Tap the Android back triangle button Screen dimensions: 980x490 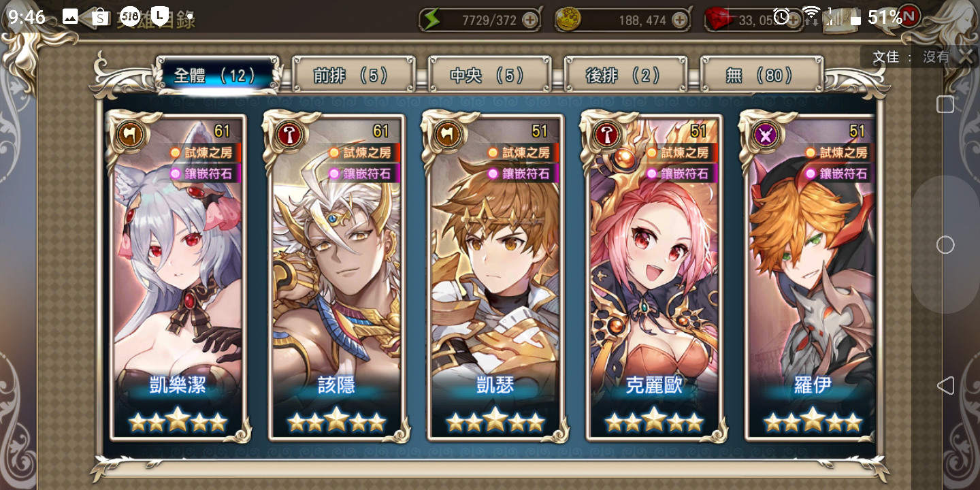(945, 386)
